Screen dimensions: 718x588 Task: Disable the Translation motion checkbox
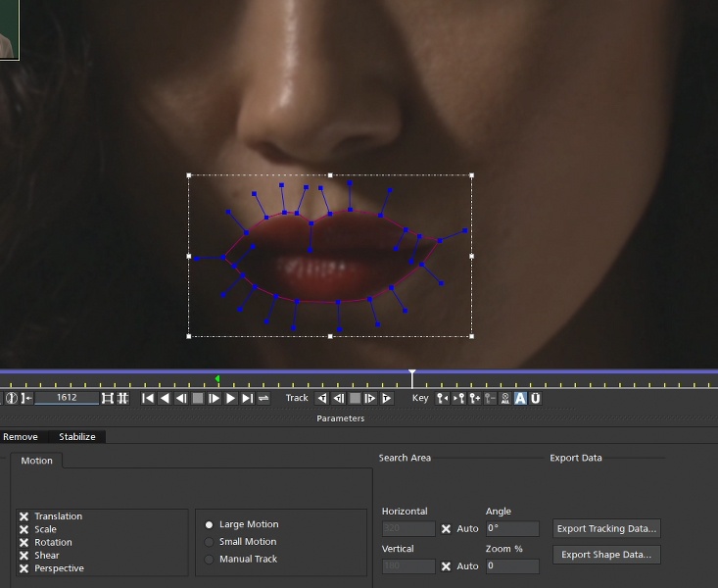[24, 516]
